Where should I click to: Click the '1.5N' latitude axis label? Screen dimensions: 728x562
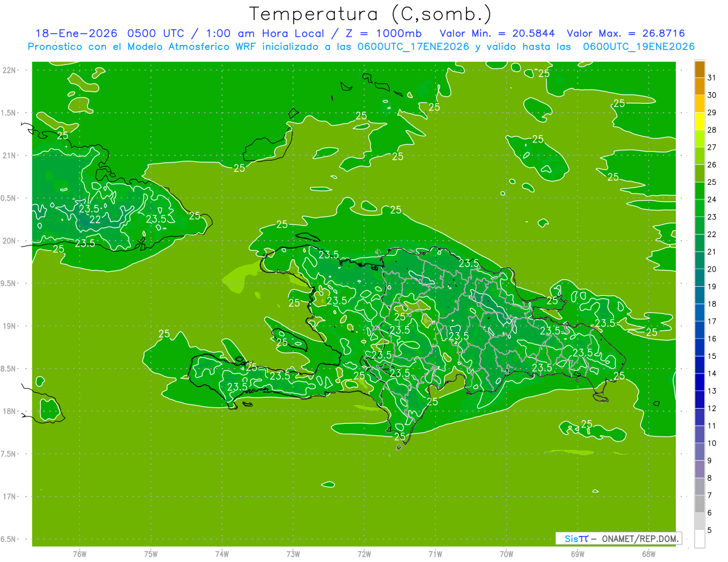[x=10, y=113]
